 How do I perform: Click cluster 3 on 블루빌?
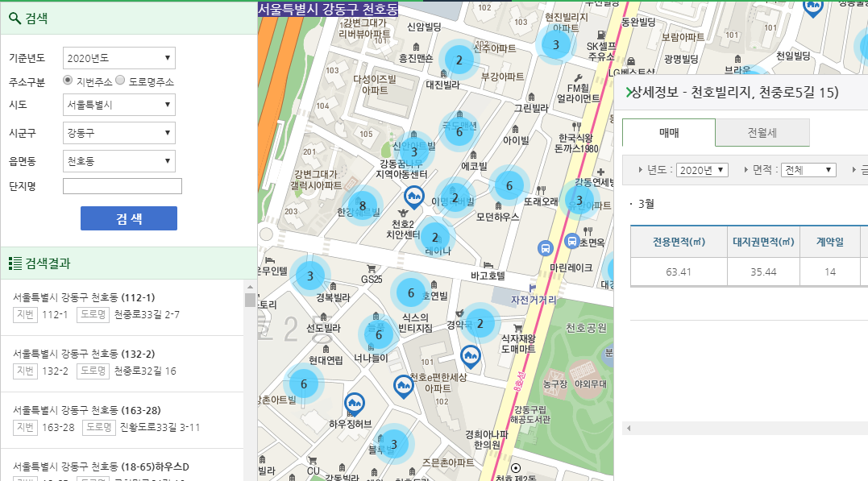pos(393,444)
